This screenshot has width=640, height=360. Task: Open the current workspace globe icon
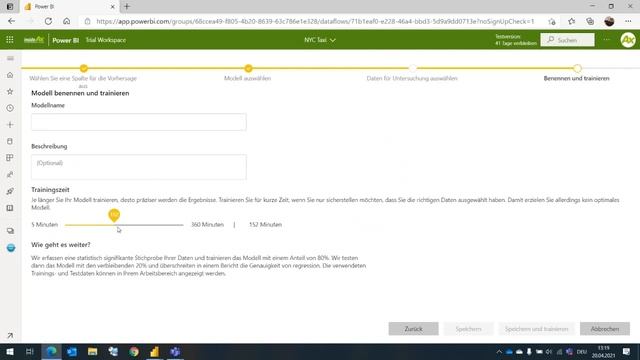pyautogui.click(x=11, y=248)
